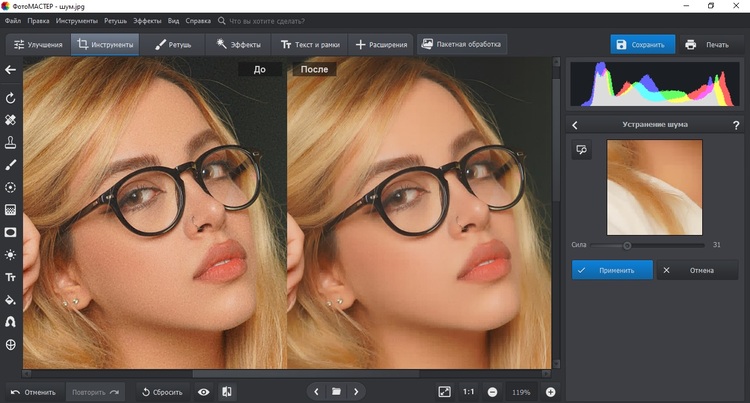Pick the brush tool in left sidebar

tap(11, 165)
